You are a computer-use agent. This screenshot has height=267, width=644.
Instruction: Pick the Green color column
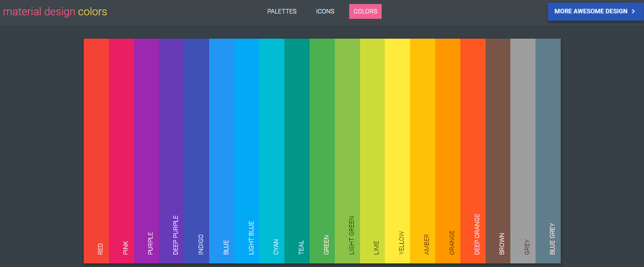[x=322, y=151]
